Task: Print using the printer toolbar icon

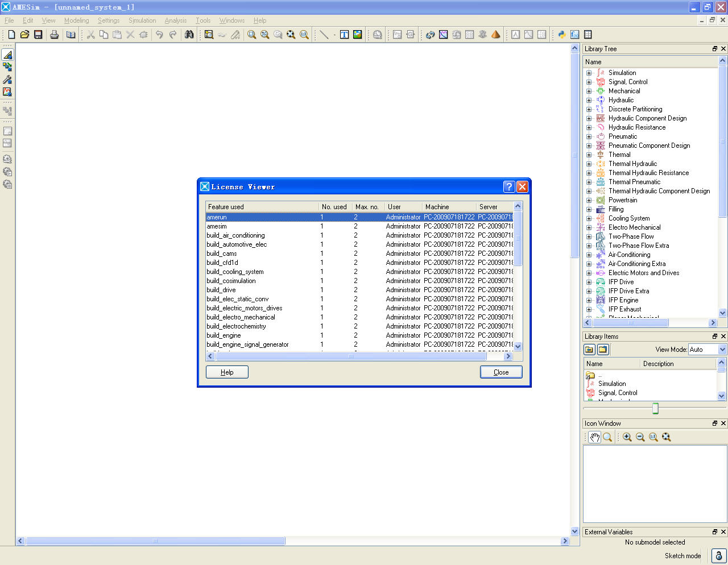Action: coord(55,35)
